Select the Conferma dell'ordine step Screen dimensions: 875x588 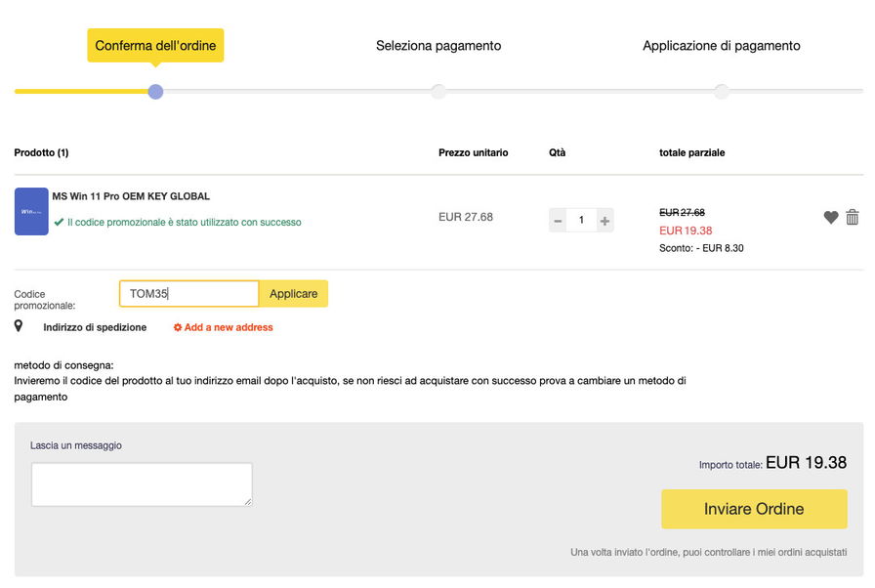(x=155, y=46)
